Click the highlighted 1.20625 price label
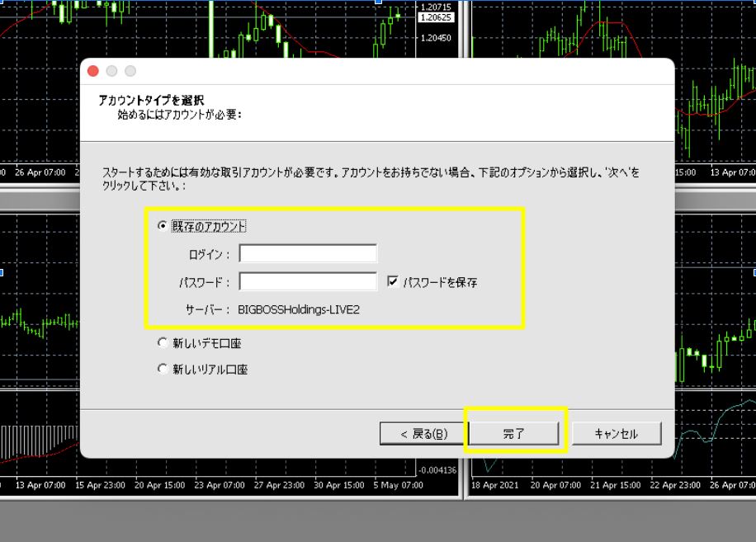 click(435, 17)
